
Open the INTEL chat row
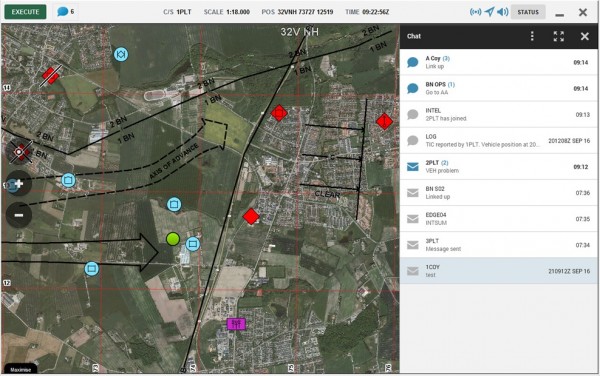pyautogui.click(x=498, y=114)
